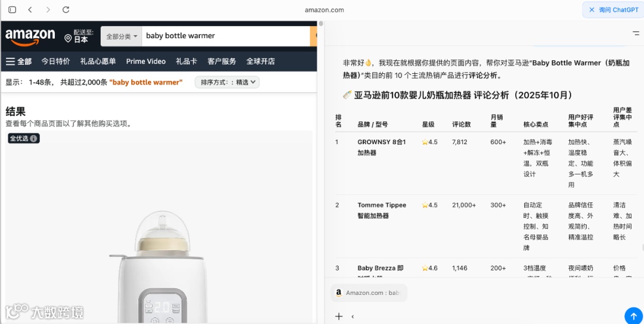The width and height of the screenshot is (644, 324).
Task: Click the small left chevron beside the plus
Action: click(x=352, y=316)
